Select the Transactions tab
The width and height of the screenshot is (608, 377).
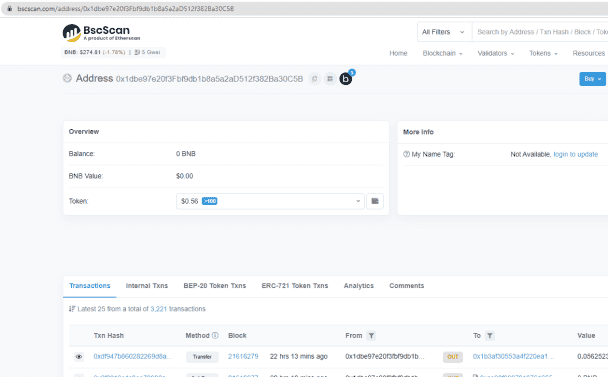(x=90, y=286)
